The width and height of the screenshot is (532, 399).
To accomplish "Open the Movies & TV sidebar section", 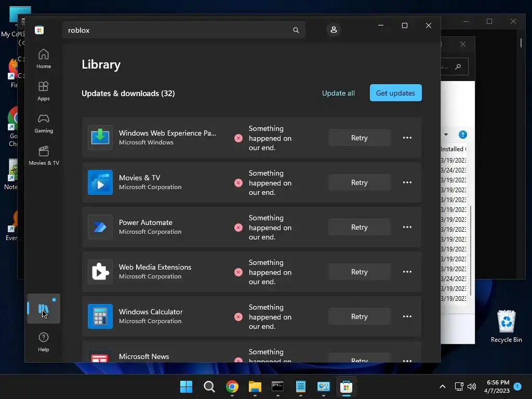I will click(x=44, y=156).
